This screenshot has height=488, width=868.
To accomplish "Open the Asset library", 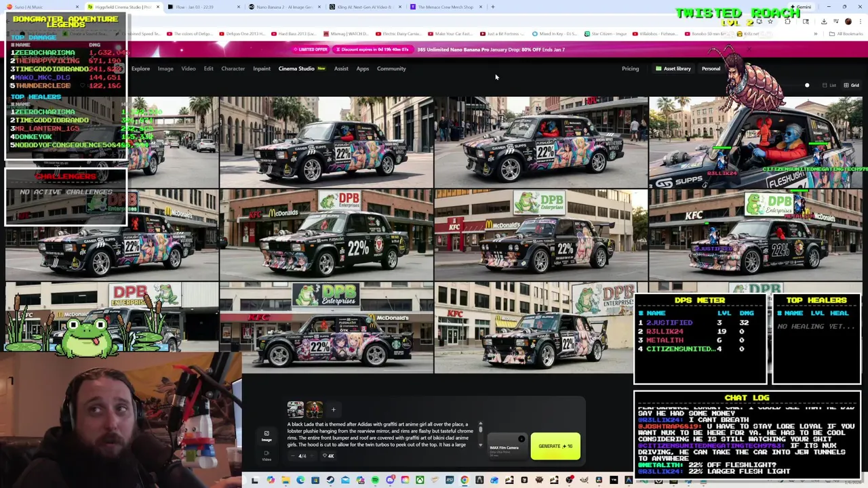I will [x=673, y=68].
